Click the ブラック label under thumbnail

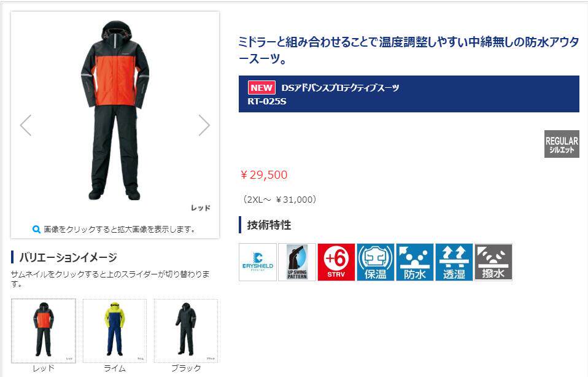coord(186,368)
